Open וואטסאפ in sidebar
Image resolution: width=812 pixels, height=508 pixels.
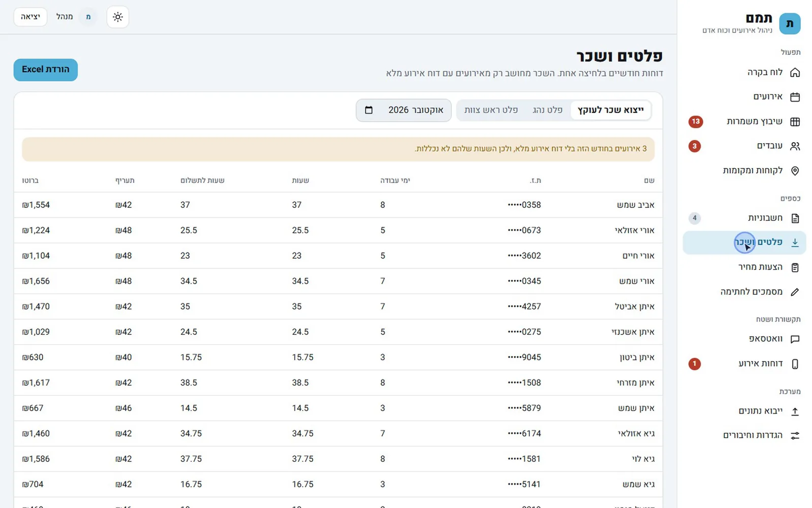744,339
